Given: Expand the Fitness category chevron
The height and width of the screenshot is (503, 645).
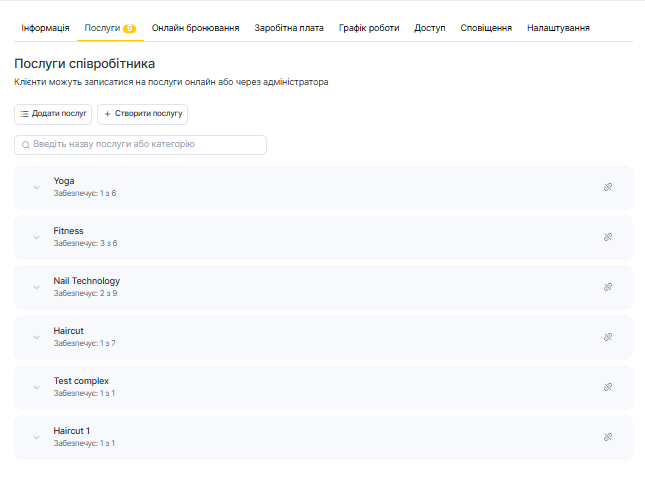Looking at the screenshot, I should click(37, 237).
